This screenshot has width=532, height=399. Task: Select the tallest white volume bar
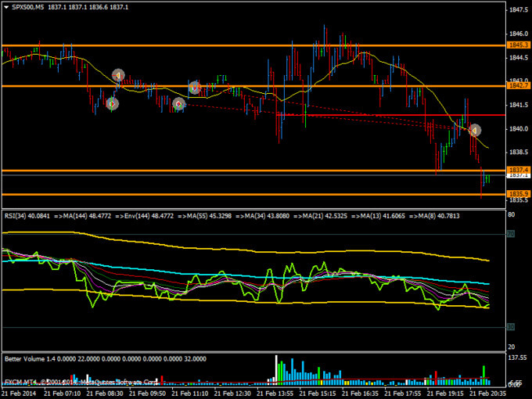point(276,368)
